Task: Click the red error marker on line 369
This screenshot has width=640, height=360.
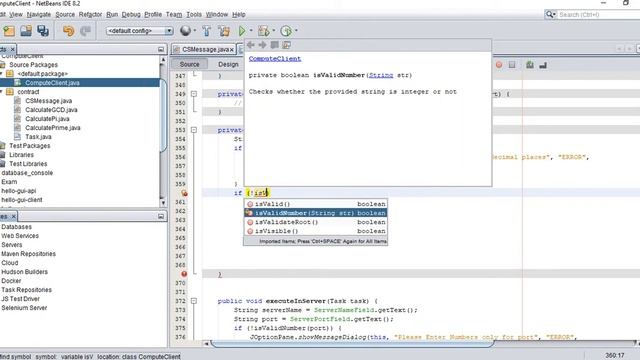Action: coord(184,274)
